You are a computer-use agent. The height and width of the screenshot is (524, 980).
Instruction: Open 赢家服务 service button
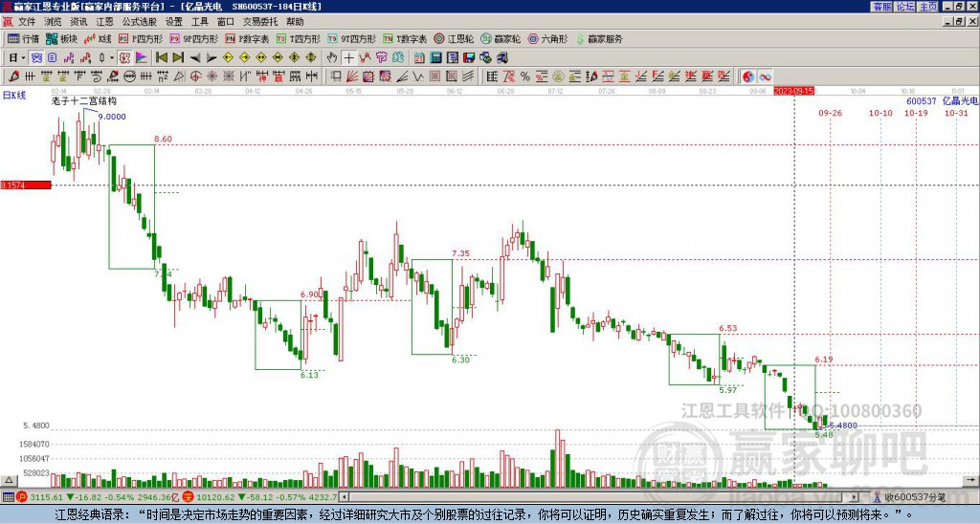[599, 38]
